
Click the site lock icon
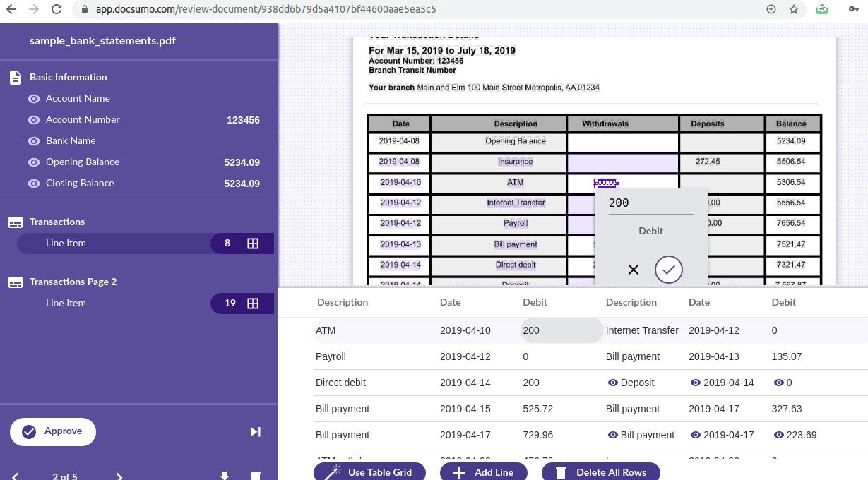tap(85, 9)
